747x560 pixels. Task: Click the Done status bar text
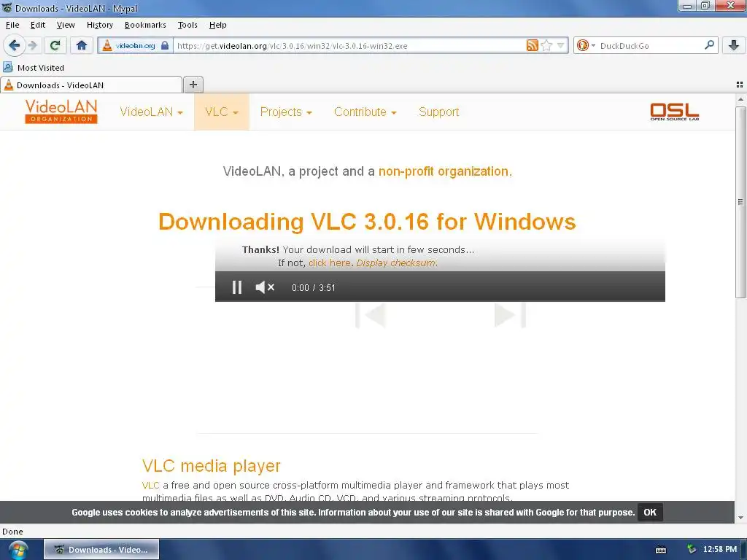coord(12,532)
